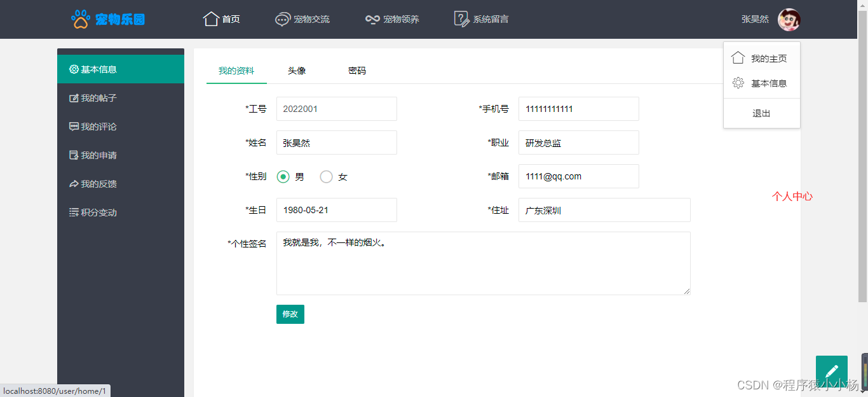Click the infinity icon for 宠物领养
Screen dimensions: 868x397
[x=372, y=19]
